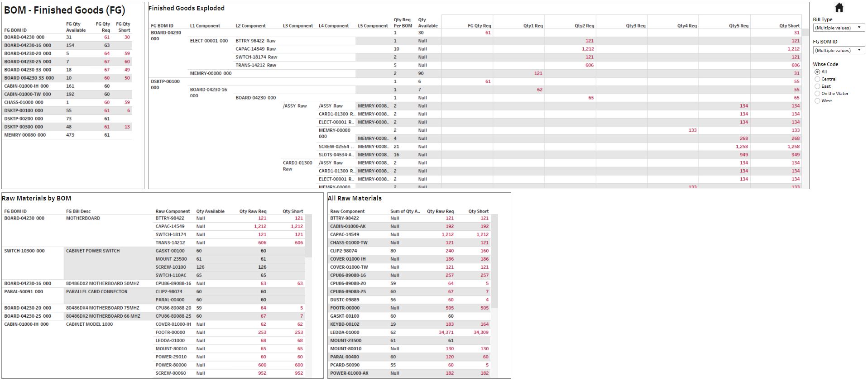Click the home icon
This screenshot has height=381, width=868.
click(839, 8)
